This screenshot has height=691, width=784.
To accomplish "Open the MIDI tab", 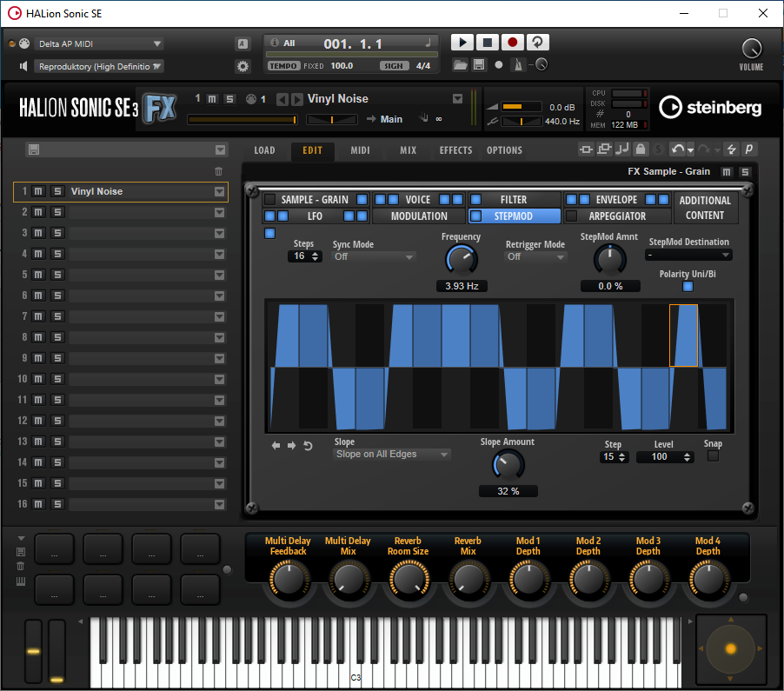I will [x=361, y=150].
